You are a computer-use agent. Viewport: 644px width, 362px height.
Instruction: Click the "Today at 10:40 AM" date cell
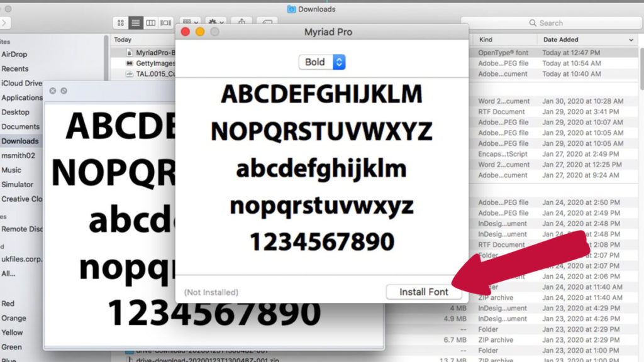(x=571, y=74)
